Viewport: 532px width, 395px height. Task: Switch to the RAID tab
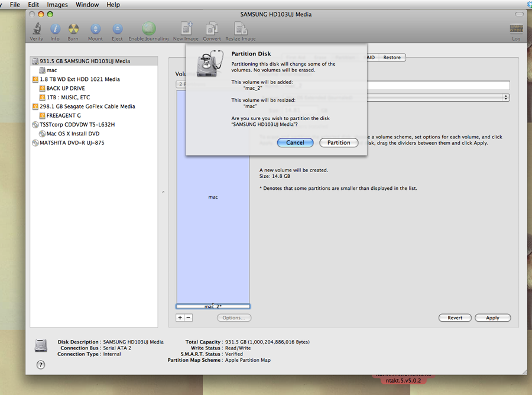371,57
